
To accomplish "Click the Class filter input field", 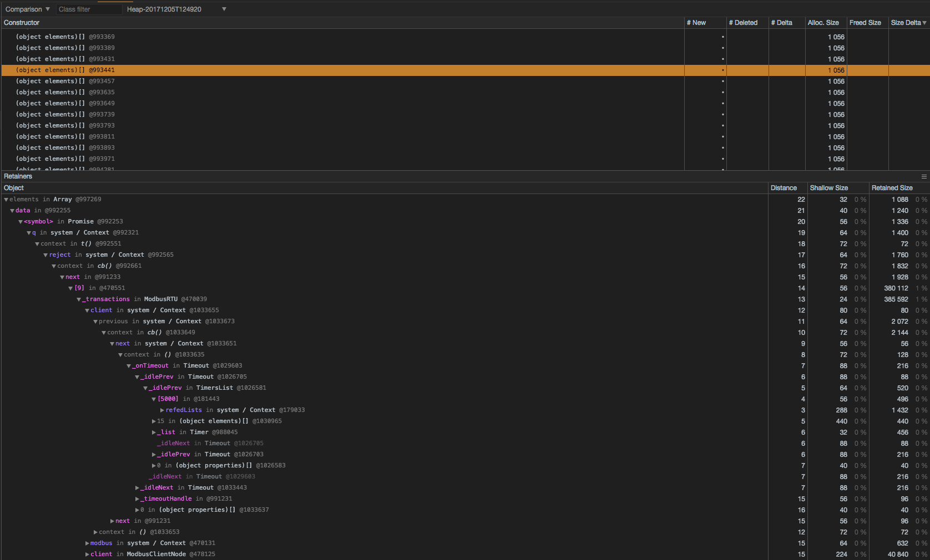I will [89, 9].
